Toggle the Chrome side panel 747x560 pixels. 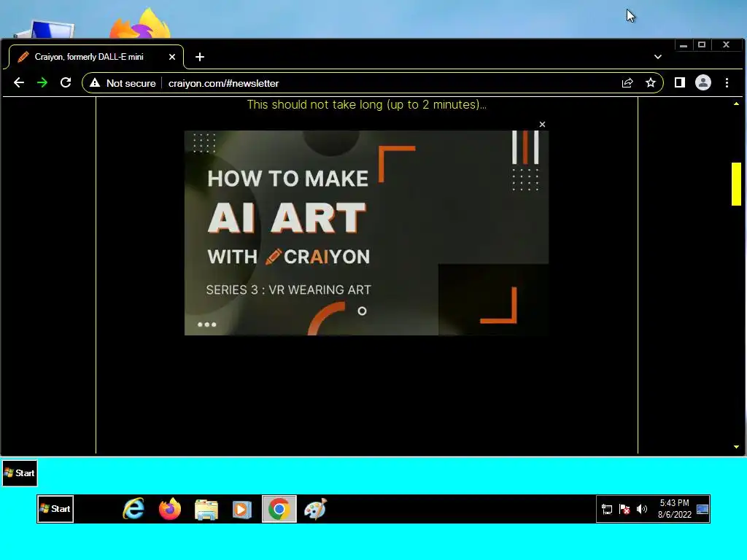[680, 83]
